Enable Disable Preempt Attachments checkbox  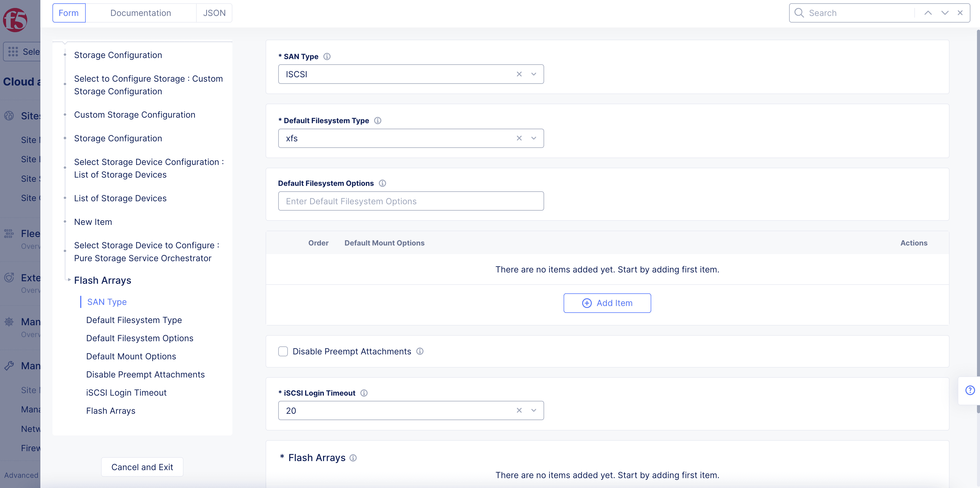coord(283,351)
